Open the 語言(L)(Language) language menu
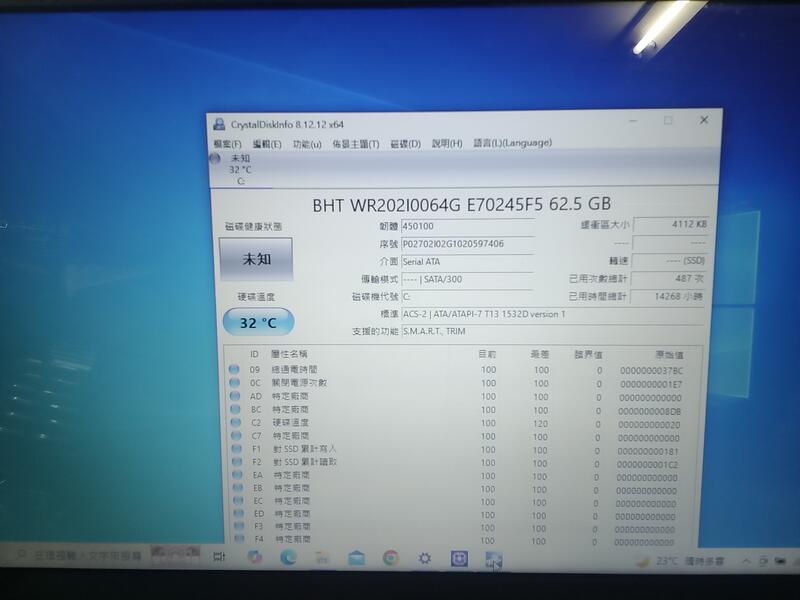800x600 pixels. (x=512, y=145)
